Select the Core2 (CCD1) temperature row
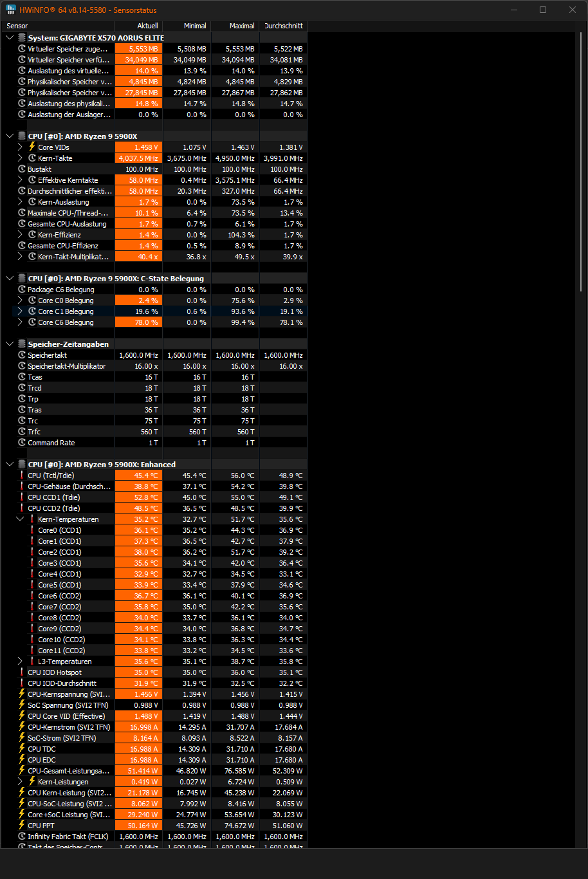The width and height of the screenshot is (588, 879). pos(154,552)
